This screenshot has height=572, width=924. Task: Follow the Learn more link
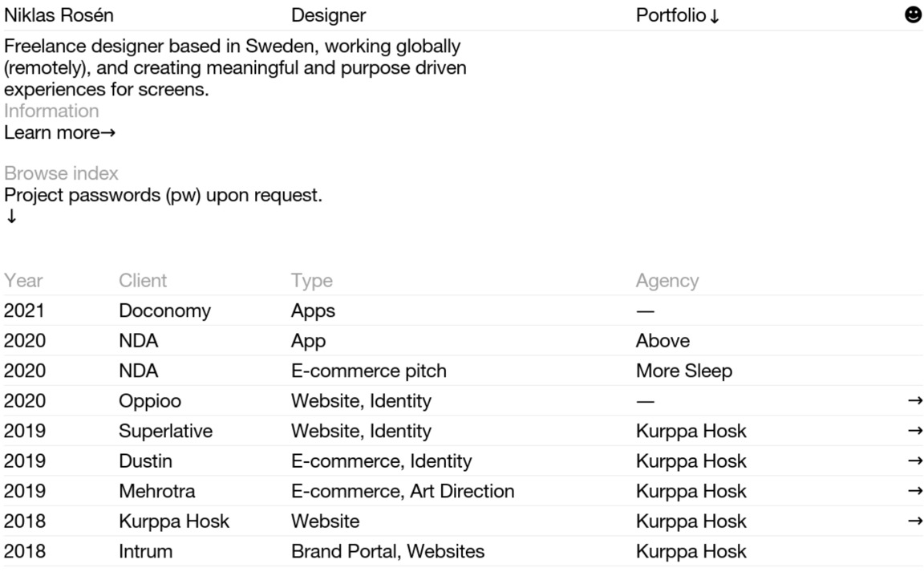59,132
